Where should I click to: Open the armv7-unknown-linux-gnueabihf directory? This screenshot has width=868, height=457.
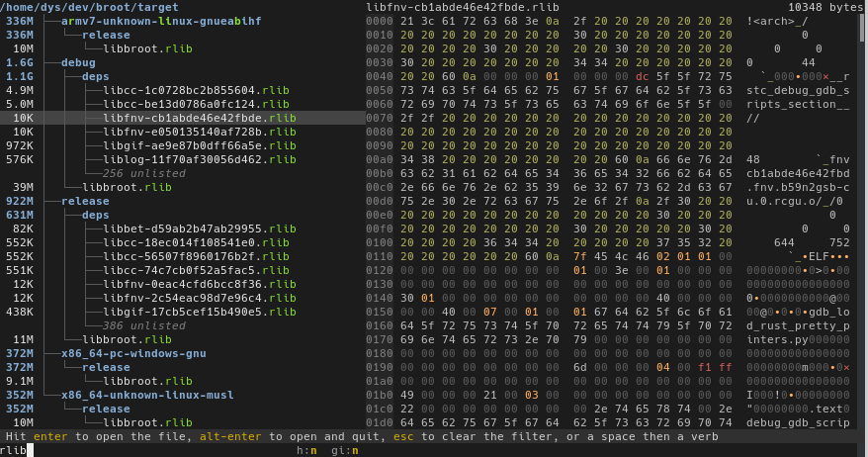tap(161, 21)
